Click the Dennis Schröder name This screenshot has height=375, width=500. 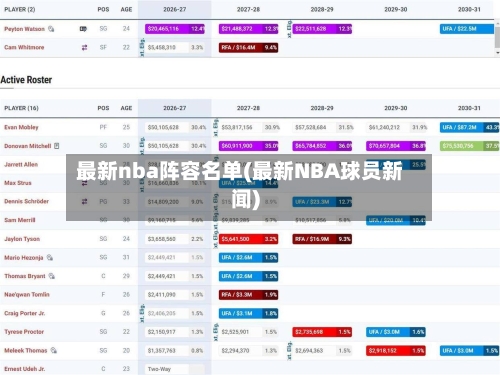pos(26,201)
